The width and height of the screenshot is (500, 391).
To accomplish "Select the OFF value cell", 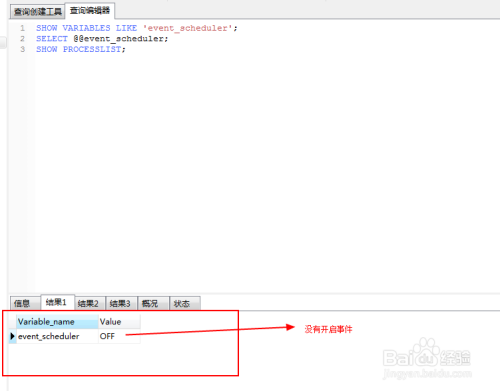I will (119, 336).
